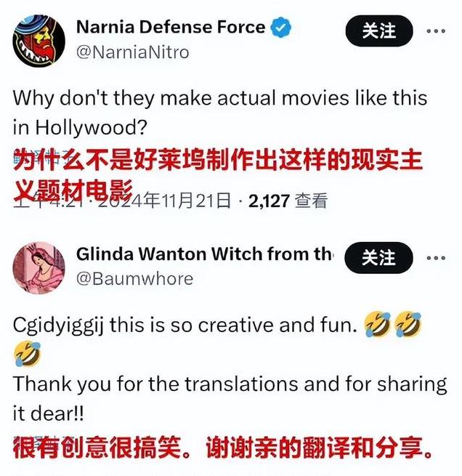Open Narnia Defense Force profile avatar
The image size is (462, 476).
[38, 41]
